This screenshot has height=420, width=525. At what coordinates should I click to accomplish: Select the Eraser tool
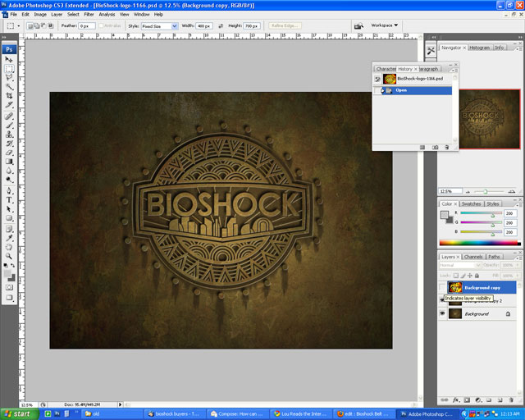coord(9,153)
